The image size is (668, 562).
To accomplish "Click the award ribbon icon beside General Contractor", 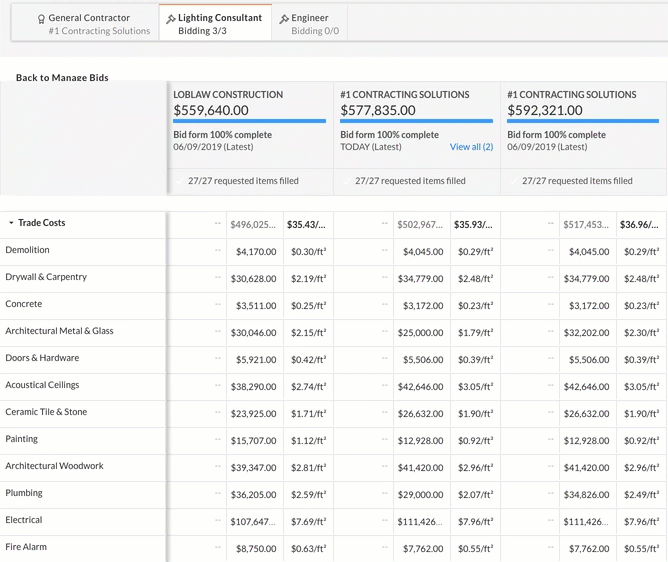I will pos(41,19).
